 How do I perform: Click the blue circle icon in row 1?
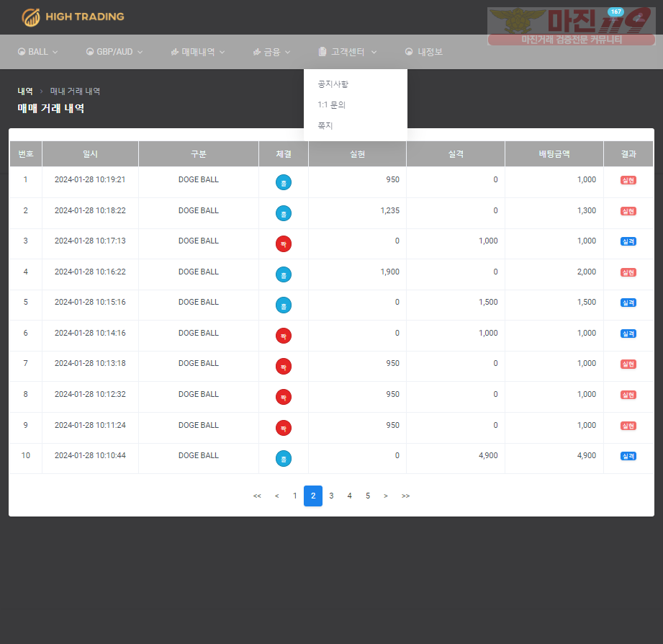pos(284,182)
